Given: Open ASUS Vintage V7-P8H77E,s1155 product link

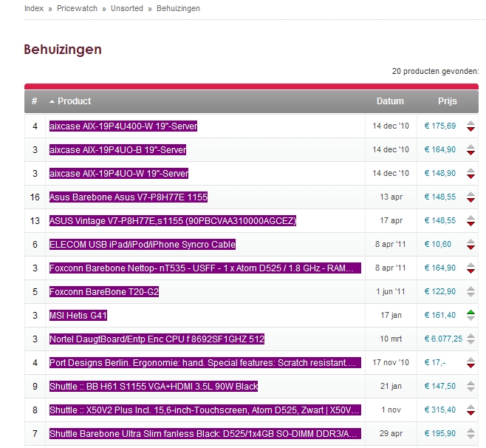Looking at the screenshot, I should (x=173, y=220).
